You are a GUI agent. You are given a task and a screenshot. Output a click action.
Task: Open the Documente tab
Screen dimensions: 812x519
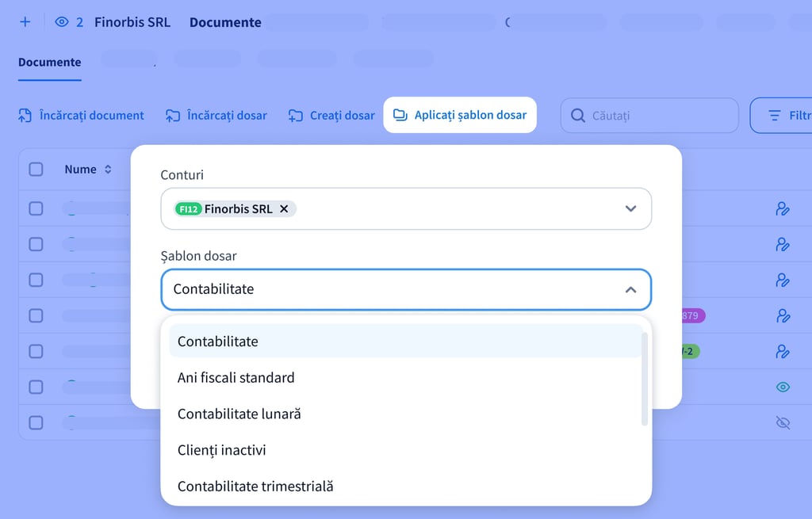(x=49, y=62)
